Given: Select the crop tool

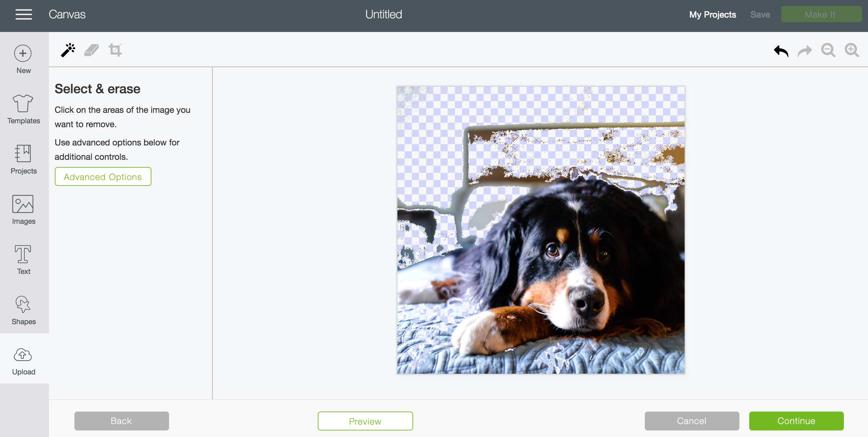Looking at the screenshot, I should pyautogui.click(x=115, y=50).
